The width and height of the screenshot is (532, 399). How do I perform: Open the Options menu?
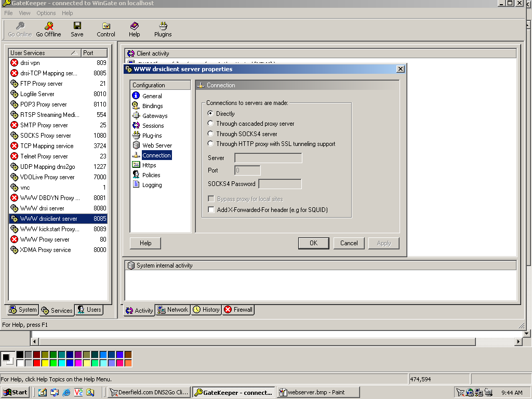click(x=46, y=13)
